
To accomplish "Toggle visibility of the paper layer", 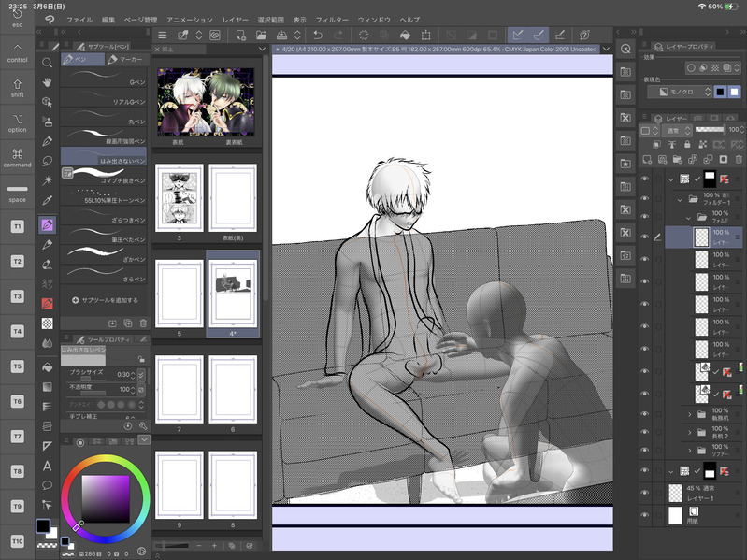I will click(x=644, y=515).
